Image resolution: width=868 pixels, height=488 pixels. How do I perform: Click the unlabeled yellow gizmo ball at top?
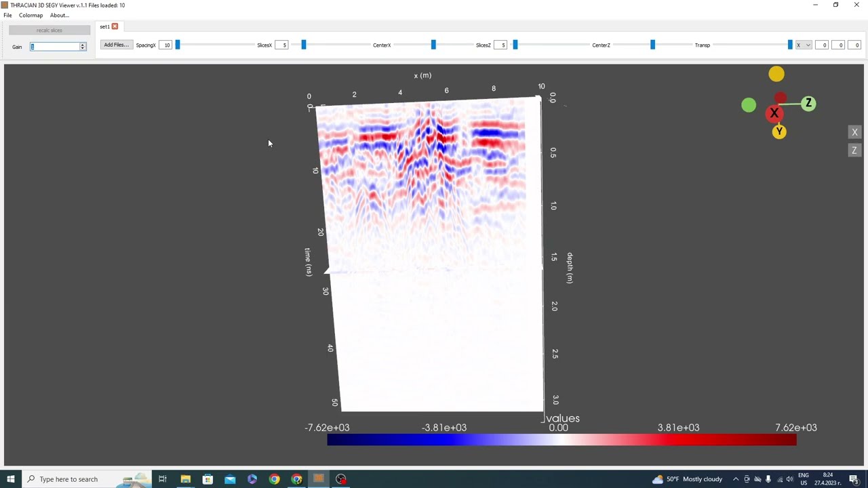tap(776, 74)
